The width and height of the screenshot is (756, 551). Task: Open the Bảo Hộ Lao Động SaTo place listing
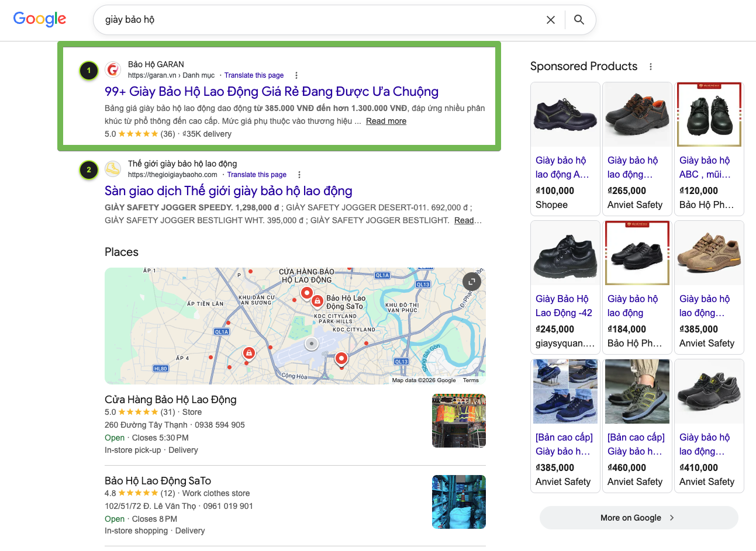click(158, 481)
